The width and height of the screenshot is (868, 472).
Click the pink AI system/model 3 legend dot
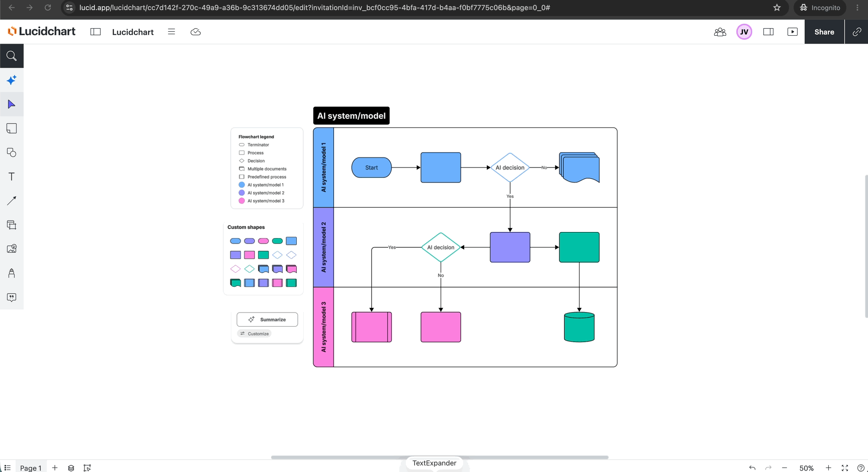click(x=241, y=201)
